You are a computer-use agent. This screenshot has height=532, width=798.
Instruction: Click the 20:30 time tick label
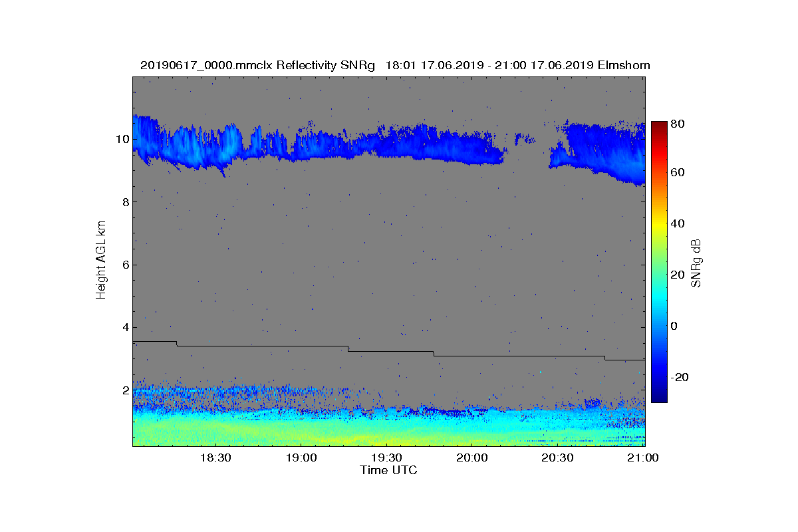[558, 458]
